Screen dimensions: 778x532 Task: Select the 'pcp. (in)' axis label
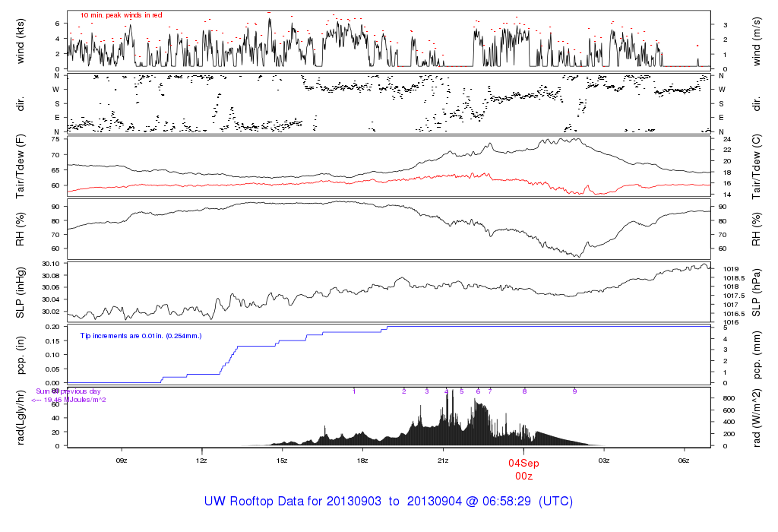(21, 356)
